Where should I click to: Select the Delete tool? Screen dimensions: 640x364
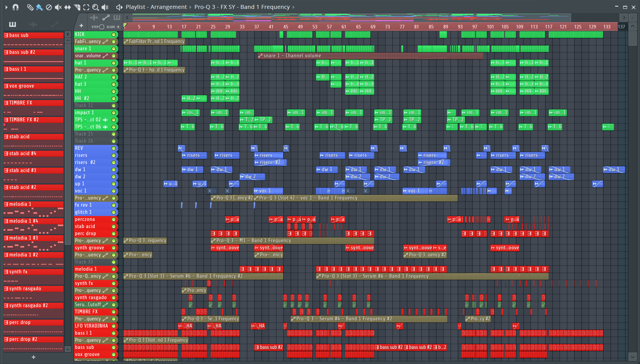point(49,7)
